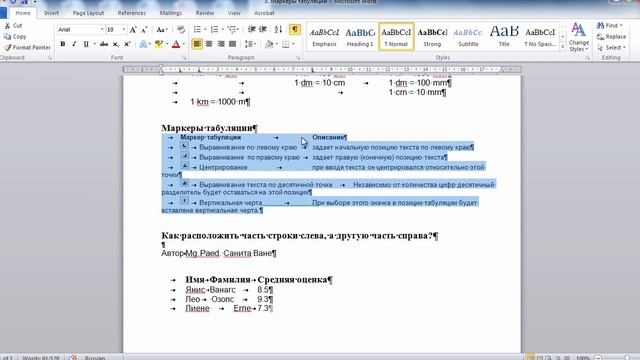Click the Sort icon

(x=278, y=29)
